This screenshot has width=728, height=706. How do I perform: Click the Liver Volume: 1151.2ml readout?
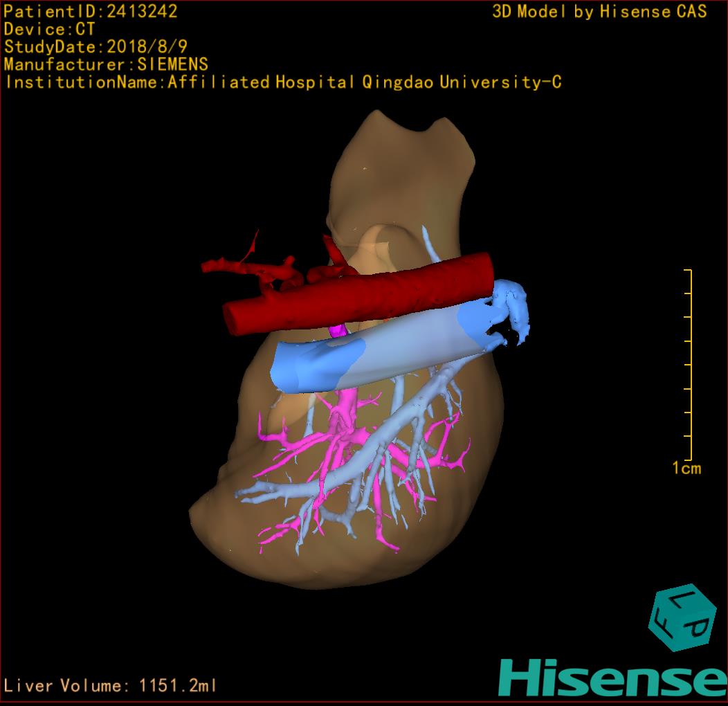[109, 685]
